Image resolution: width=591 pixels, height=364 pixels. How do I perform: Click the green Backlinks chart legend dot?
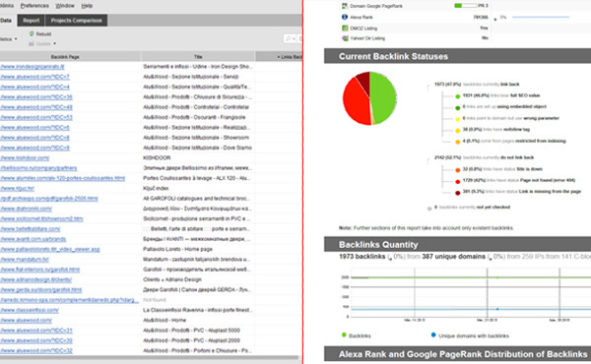point(344,334)
